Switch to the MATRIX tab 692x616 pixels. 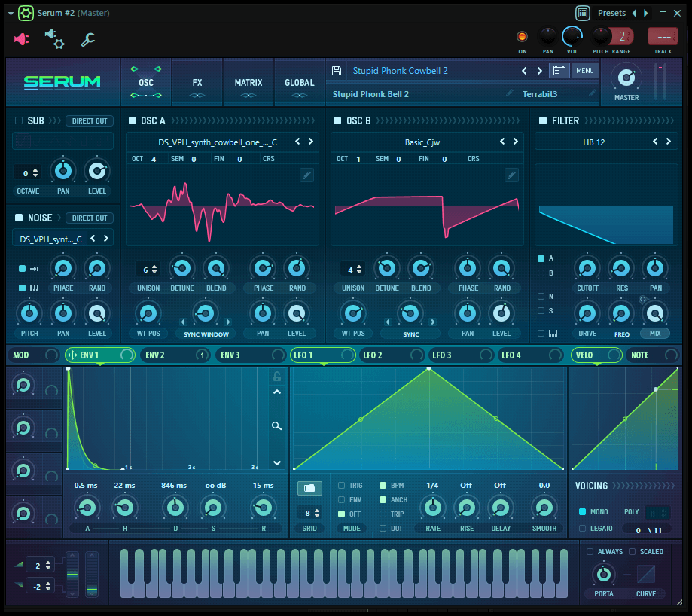248,83
